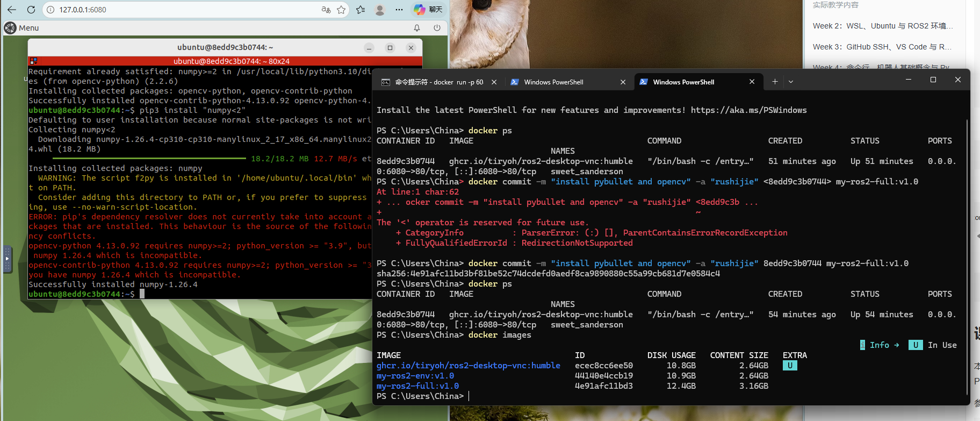Screen dimensions: 980x421
Task: Minimize the Windows Terminal window
Action: pyautogui.click(x=909, y=80)
